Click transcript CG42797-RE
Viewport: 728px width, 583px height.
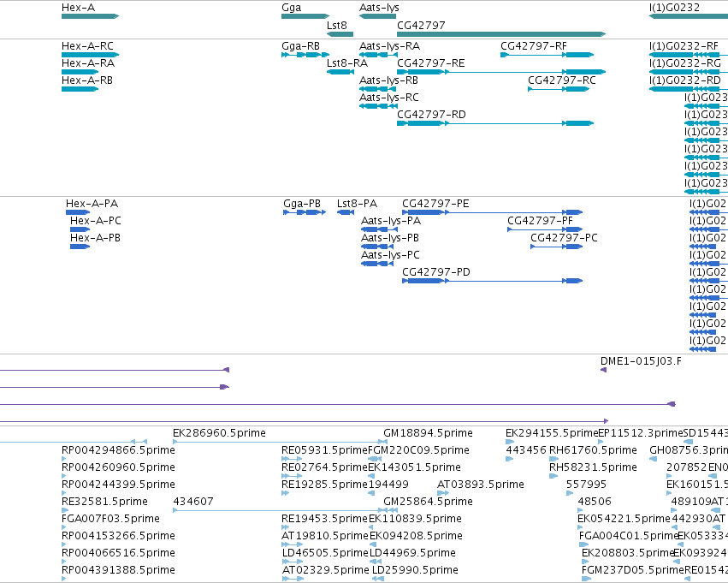pyautogui.click(x=501, y=72)
